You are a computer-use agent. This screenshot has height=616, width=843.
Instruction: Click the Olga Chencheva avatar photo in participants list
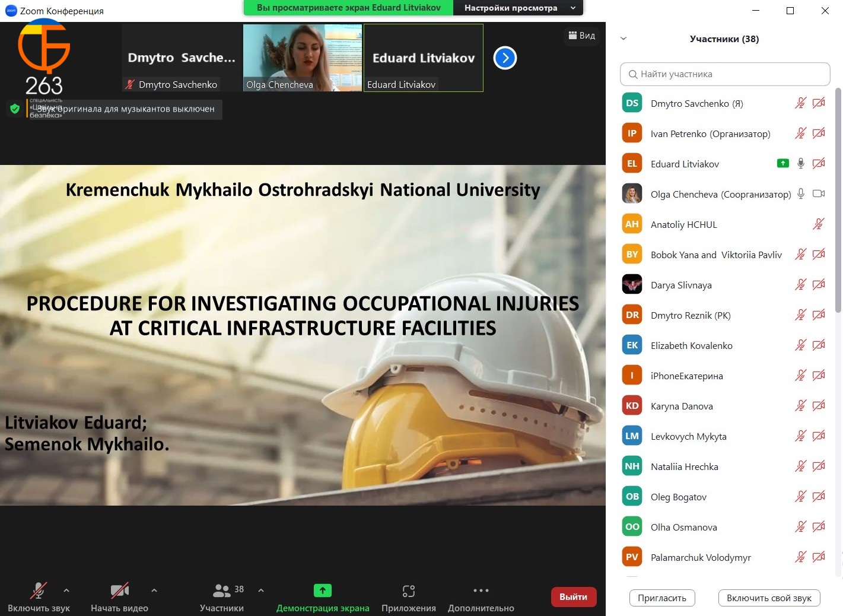632,193
